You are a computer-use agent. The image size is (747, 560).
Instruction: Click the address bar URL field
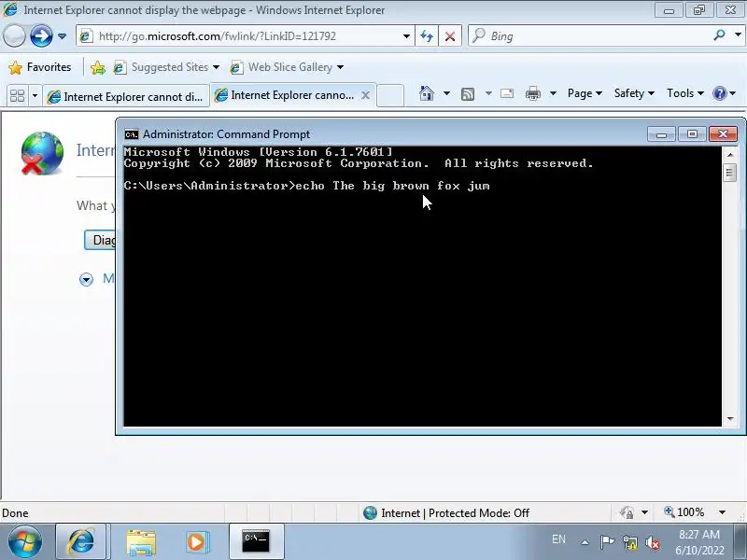coord(241,36)
